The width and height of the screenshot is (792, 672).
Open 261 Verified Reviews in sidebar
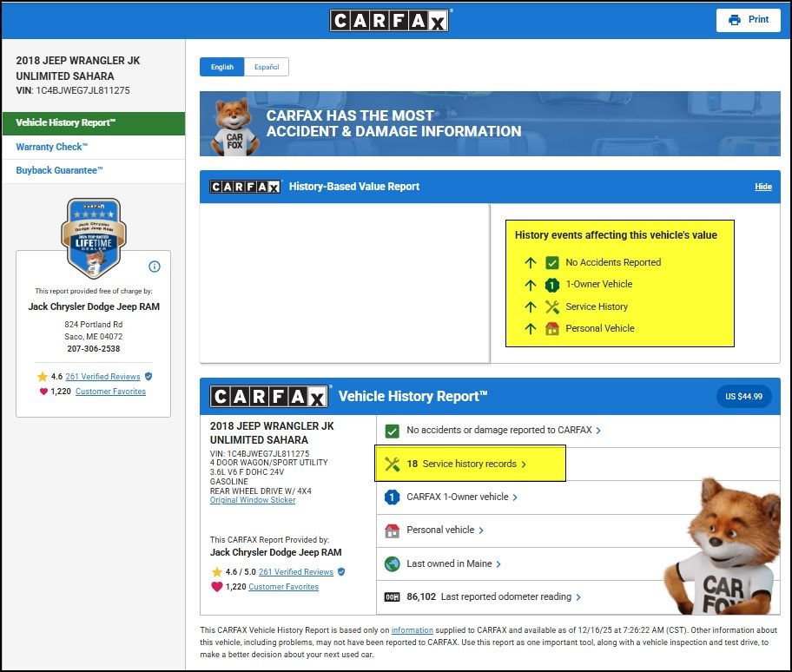[x=102, y=377]
